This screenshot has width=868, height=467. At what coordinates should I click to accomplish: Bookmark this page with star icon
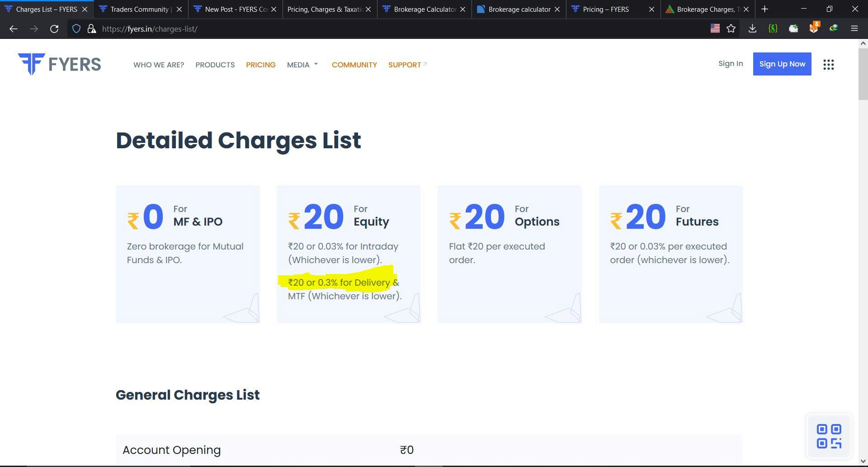click(x=731, y=29)
